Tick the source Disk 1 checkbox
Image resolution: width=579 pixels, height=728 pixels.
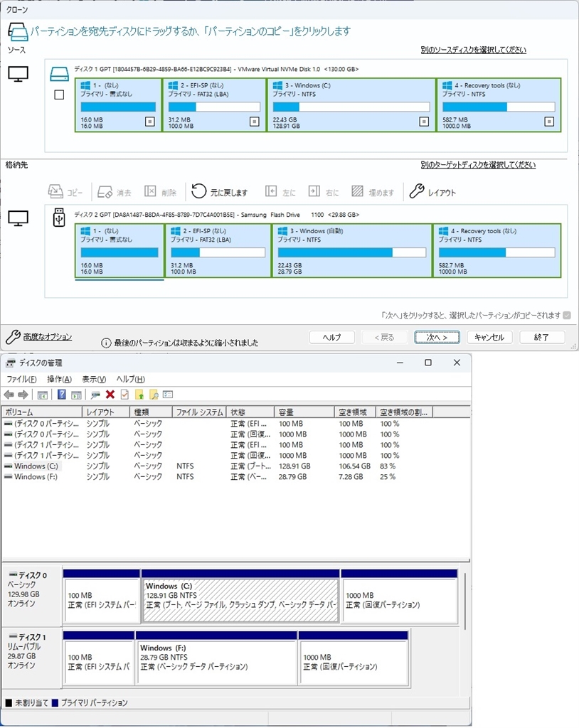tap(59, 95)
